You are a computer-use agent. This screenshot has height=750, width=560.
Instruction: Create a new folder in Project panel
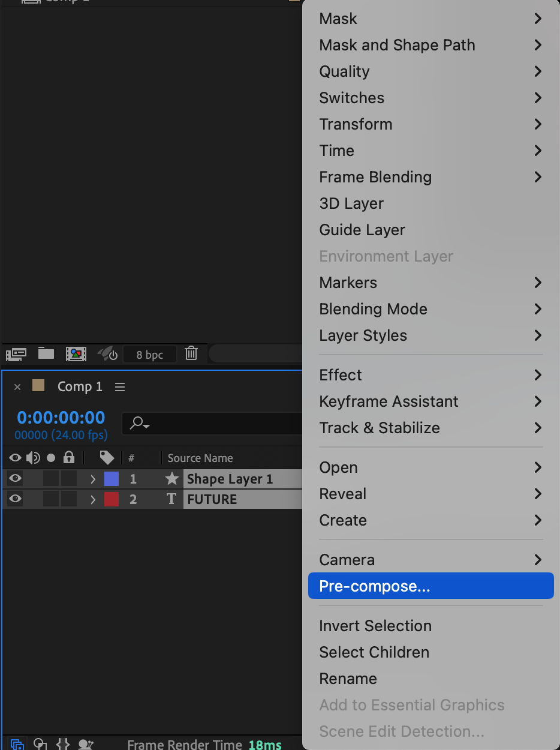click(46, 353)
